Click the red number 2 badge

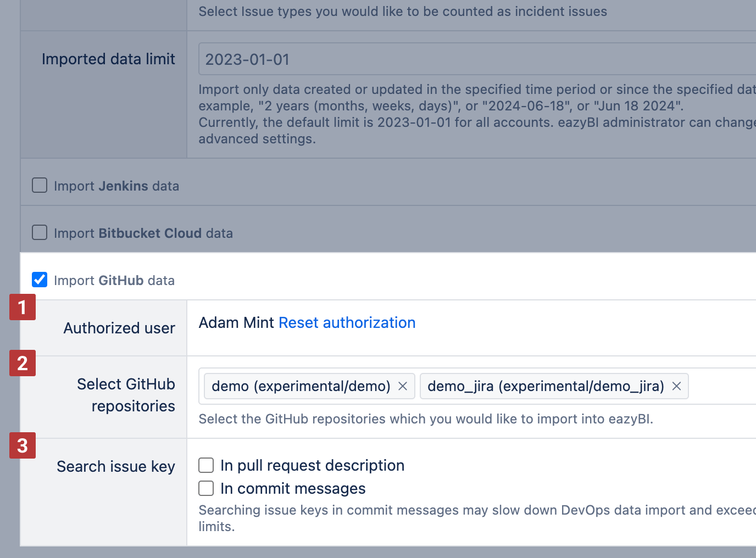click(x=23, y=363)
